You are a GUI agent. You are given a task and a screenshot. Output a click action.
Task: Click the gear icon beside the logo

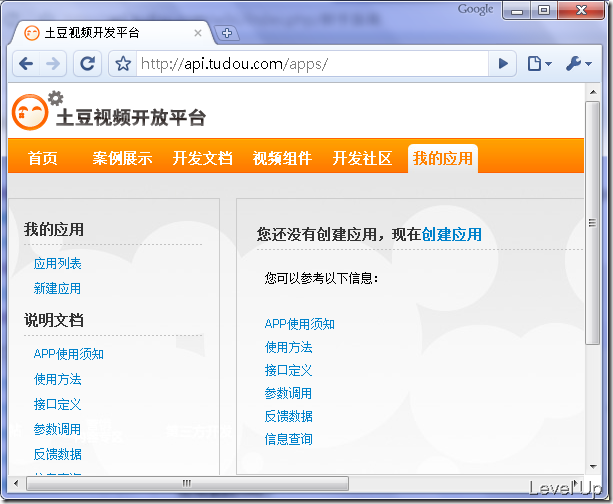(x=56, y=98)
